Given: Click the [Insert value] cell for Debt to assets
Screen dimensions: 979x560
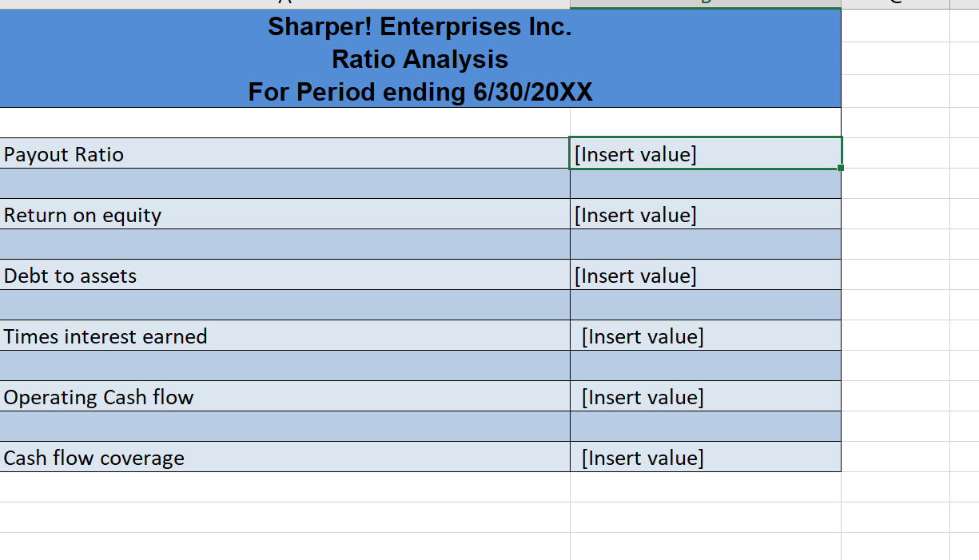Looking at the screenshot, I should (703, 275).
